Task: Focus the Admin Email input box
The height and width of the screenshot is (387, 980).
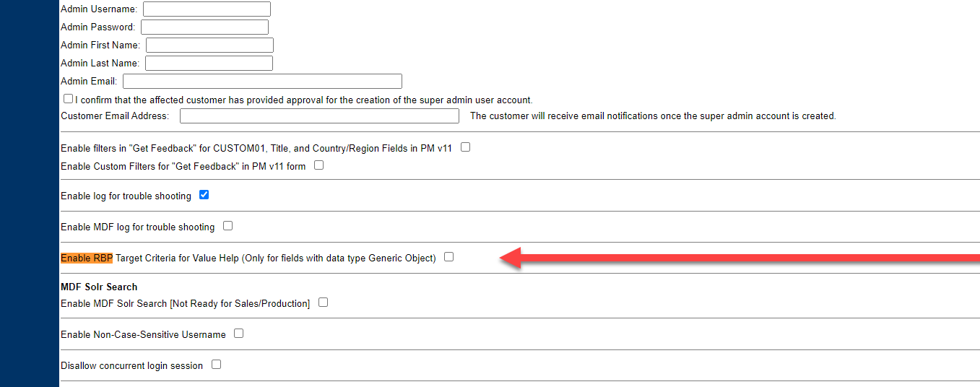Action: (262, 81)
